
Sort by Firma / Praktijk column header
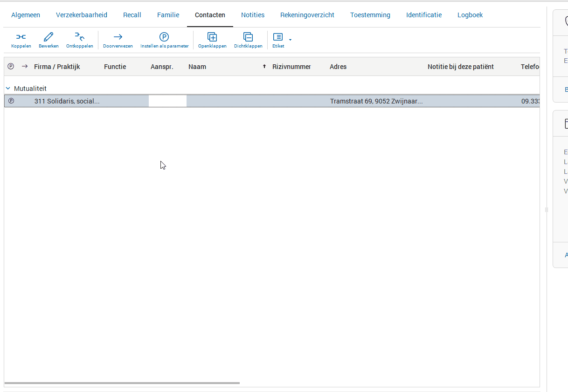(x=57, y=67)
